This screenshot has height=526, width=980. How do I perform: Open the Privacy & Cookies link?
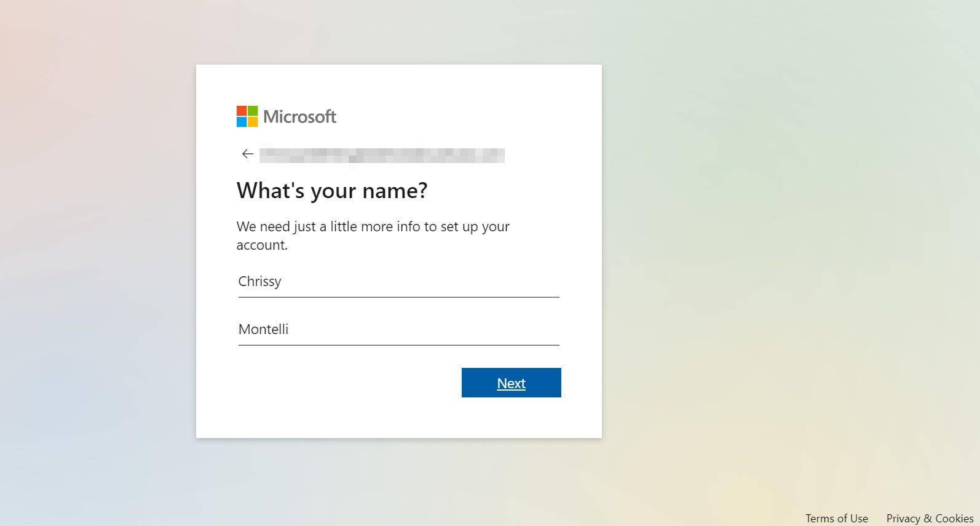click(930, 519)
